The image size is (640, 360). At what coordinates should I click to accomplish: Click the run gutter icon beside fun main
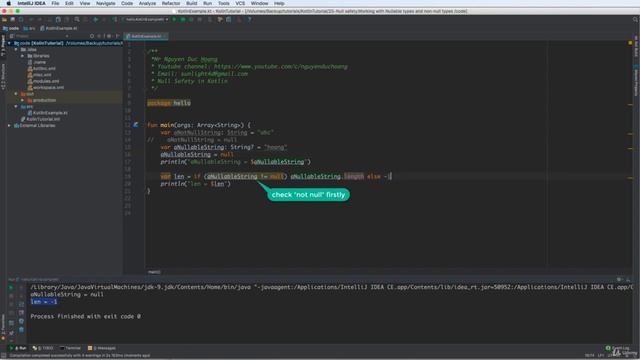pos(136,125)
